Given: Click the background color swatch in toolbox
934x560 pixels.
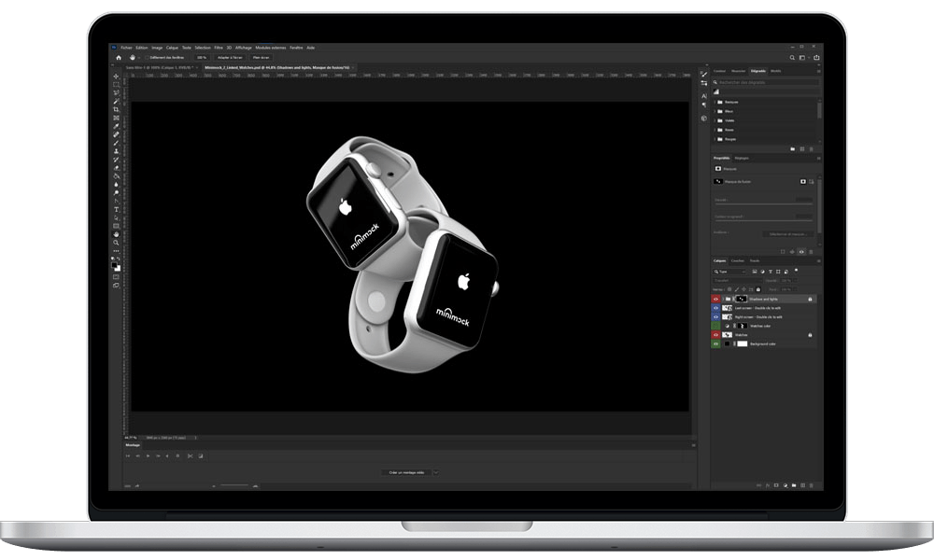Looking at the screenshot, I should (x=118, y=269).
